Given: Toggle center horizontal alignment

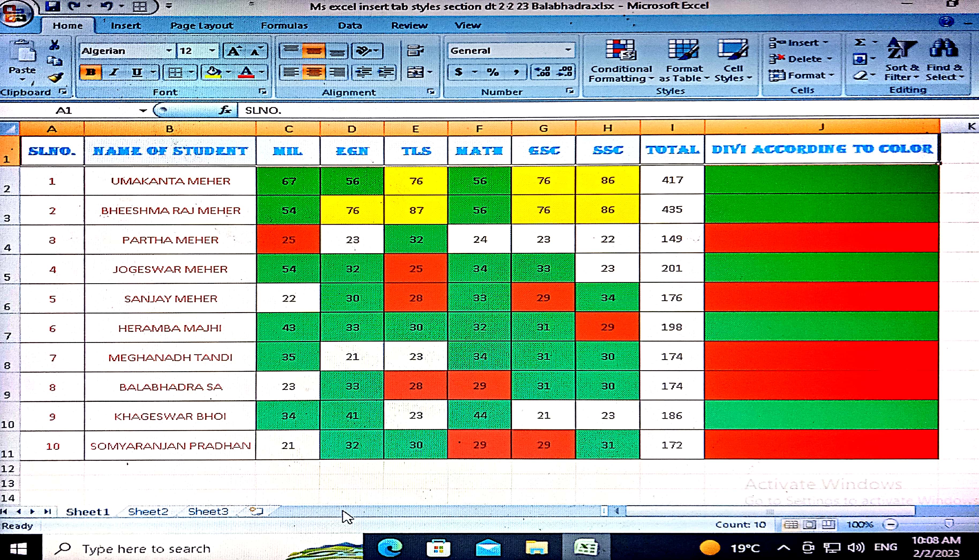Looking at the screenshot, I should pyautogui.click(x=314, y=72).
